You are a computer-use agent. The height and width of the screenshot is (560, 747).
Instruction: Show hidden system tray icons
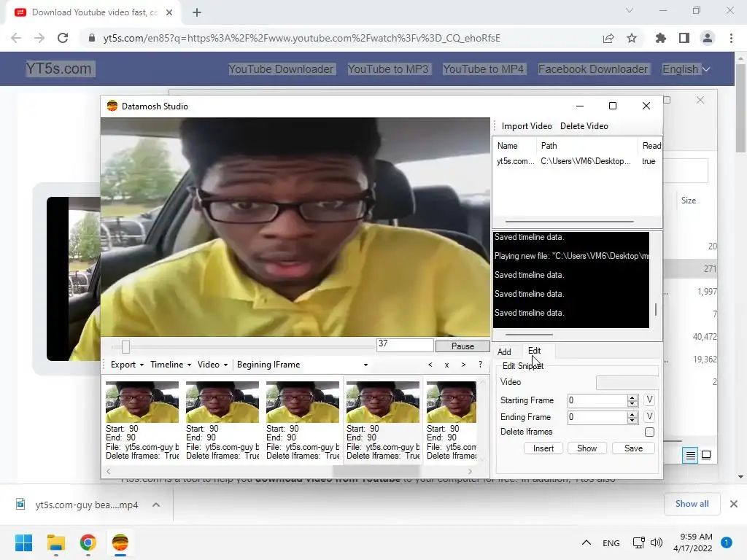[x=587, y=542]
